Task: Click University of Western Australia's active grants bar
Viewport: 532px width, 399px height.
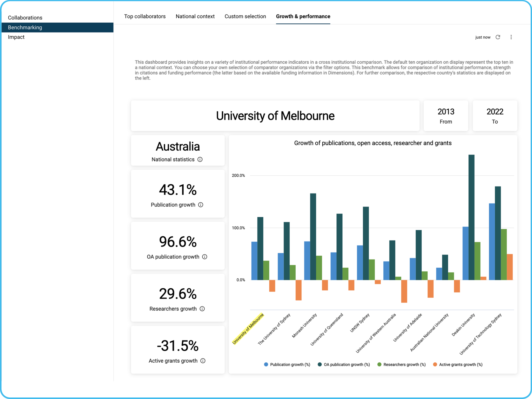Action: pos(404,291)
